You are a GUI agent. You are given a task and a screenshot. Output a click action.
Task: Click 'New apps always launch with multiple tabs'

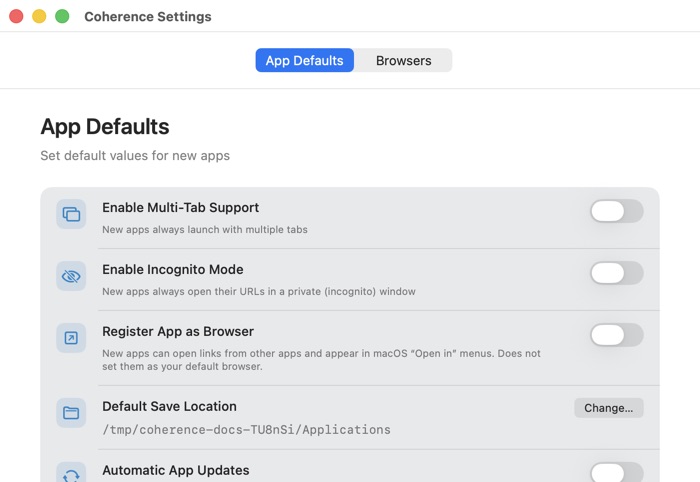point(205,229)
